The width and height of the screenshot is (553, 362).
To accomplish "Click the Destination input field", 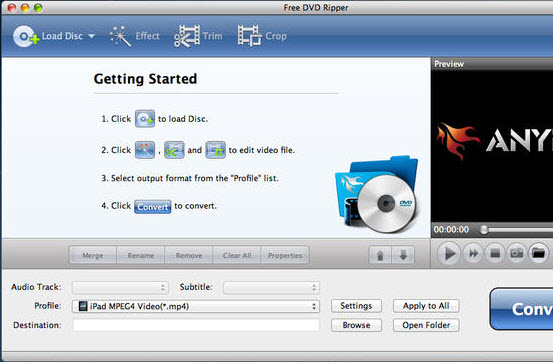I will point(196,325).
